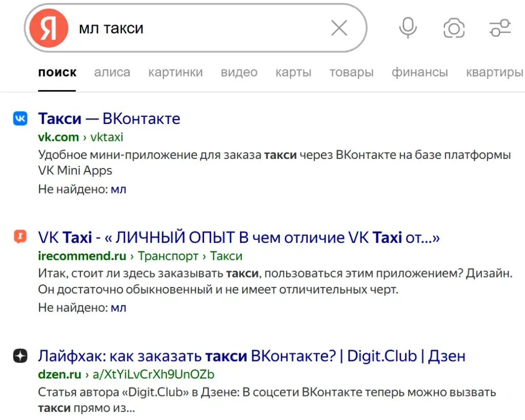Start voice search with the microphone icon

tap(408, 28)
